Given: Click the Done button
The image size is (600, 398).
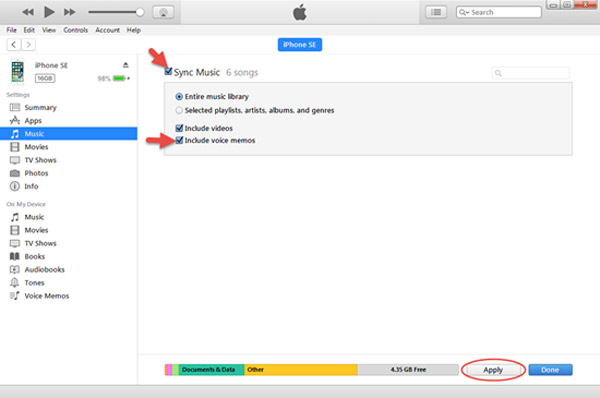Looking at the screenshot, I should pyautogui.click(x=550, y=370).
